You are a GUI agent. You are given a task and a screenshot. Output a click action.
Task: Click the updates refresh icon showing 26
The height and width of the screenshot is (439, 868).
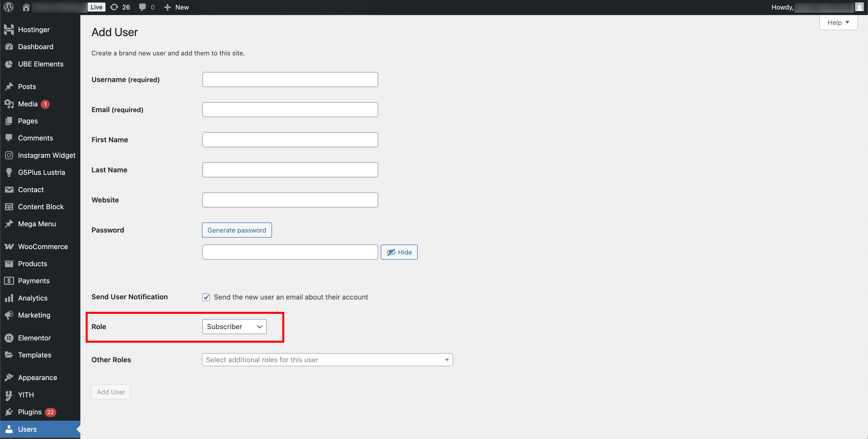[114, 7]
